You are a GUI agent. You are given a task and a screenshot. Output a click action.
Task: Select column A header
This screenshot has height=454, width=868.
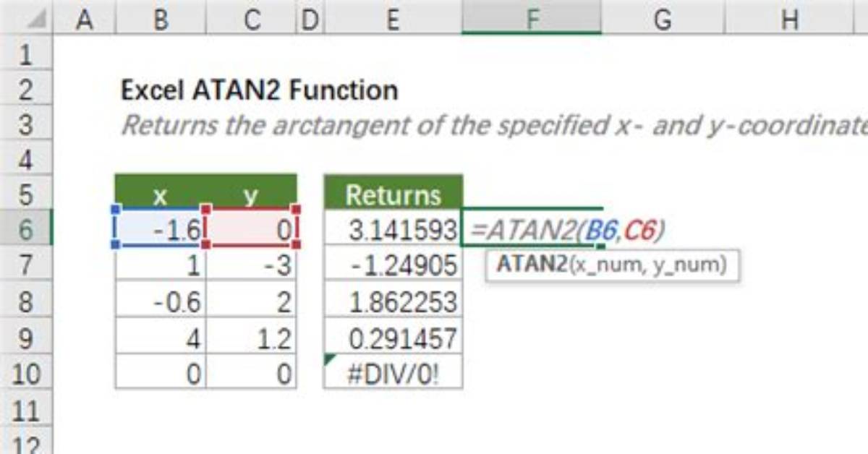tap(84, 17)
